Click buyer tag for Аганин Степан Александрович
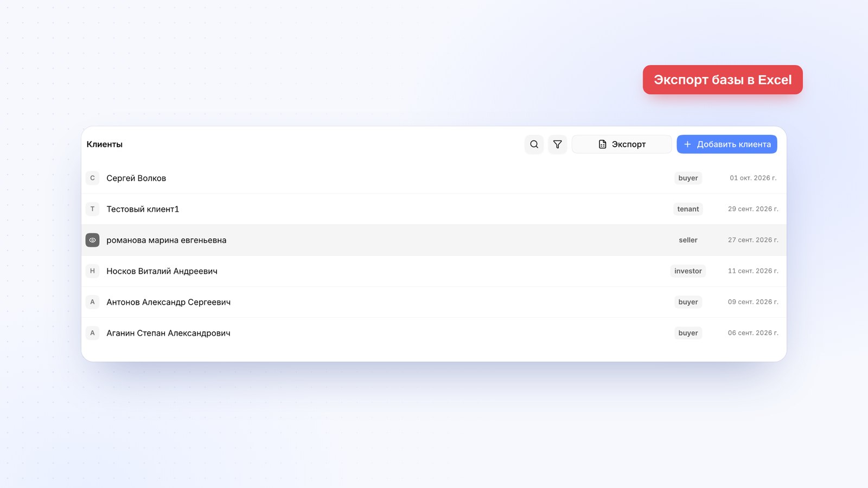 pyautogui.click(x=688, y=333)
